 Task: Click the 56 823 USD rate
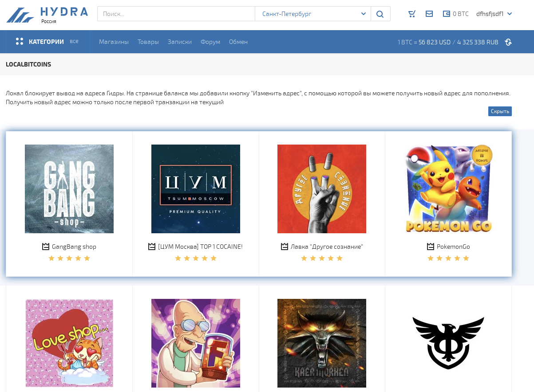435,42
